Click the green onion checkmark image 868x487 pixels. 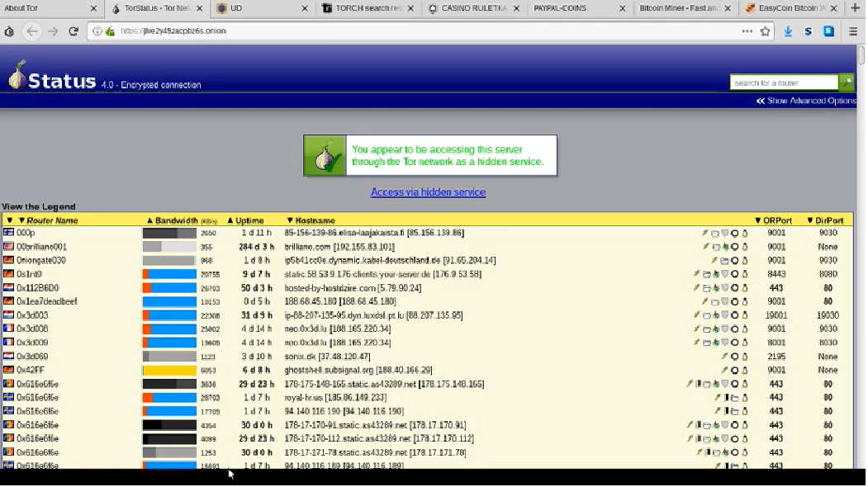click(x=325, y=155)
